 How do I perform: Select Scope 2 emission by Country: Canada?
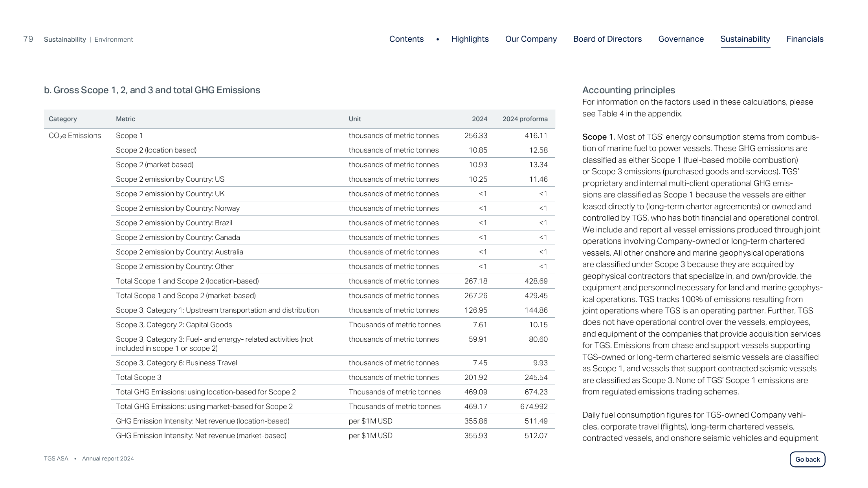pos(333,238)
